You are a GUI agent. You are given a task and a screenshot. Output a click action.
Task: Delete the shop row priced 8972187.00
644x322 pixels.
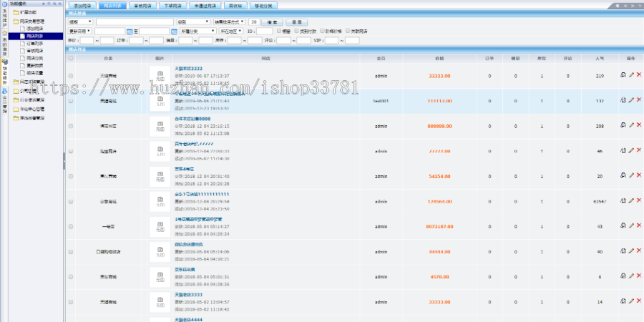point(639,225)
